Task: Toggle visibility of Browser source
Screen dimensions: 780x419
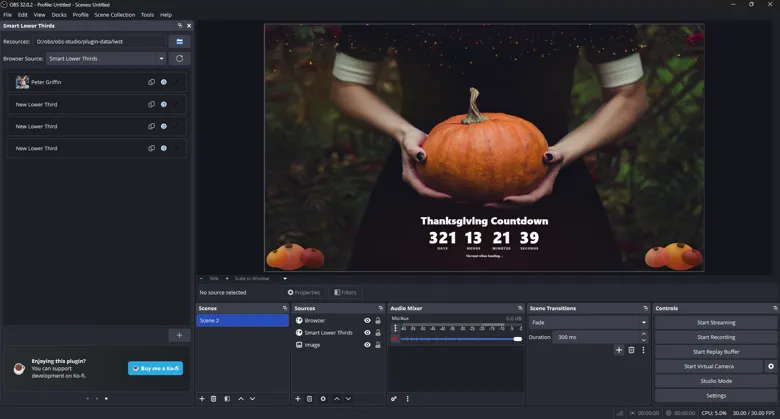Action: [367, 320]
